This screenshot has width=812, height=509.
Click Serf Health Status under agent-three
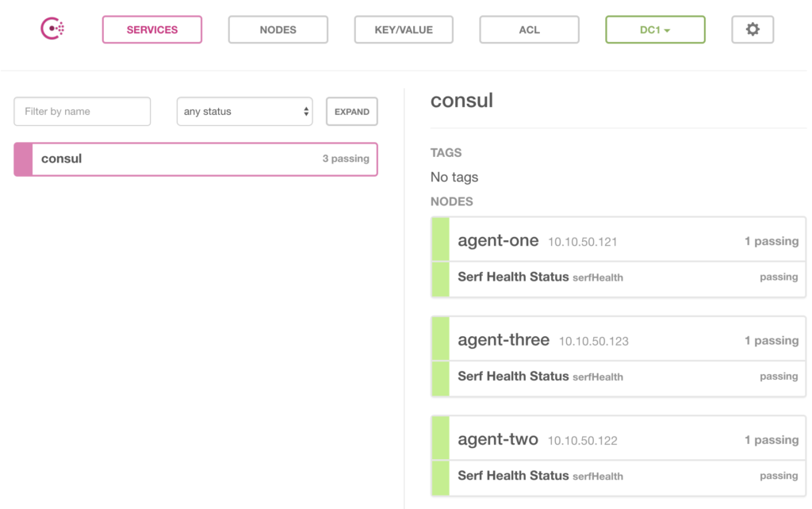coord(513,377)
